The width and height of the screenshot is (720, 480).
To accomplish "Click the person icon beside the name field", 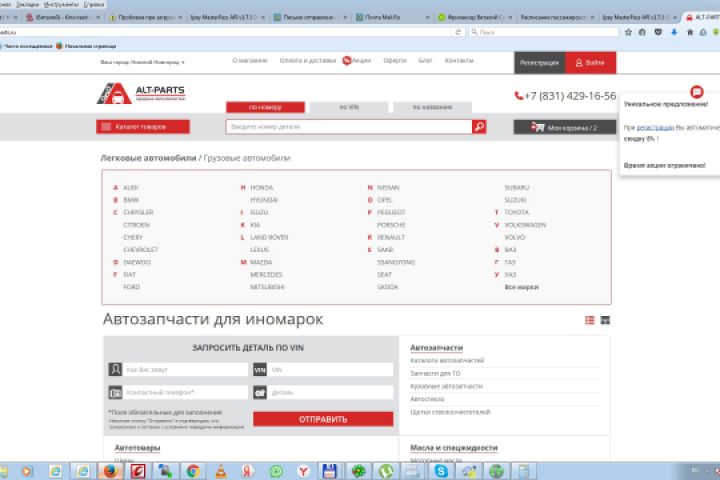I will 115,369.
